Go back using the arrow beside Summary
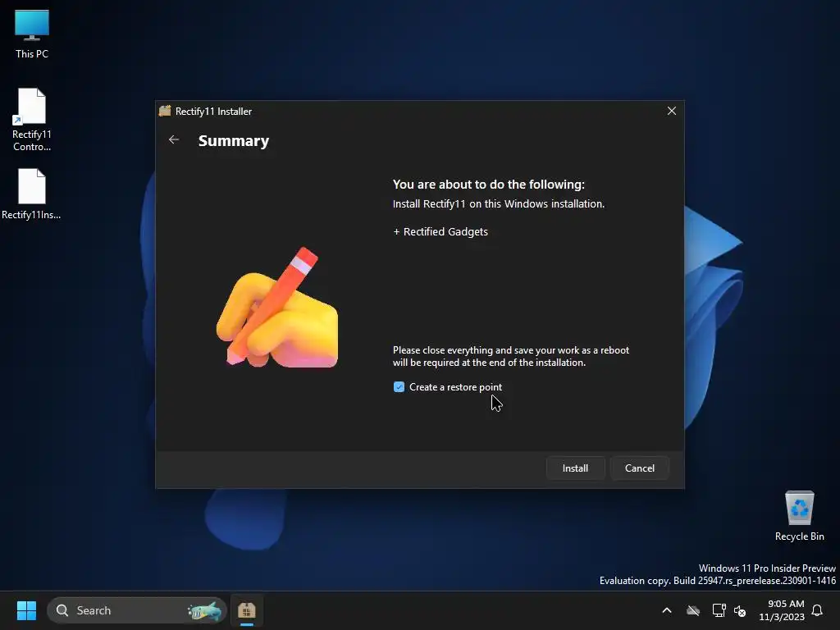 [x=174, y=139]
